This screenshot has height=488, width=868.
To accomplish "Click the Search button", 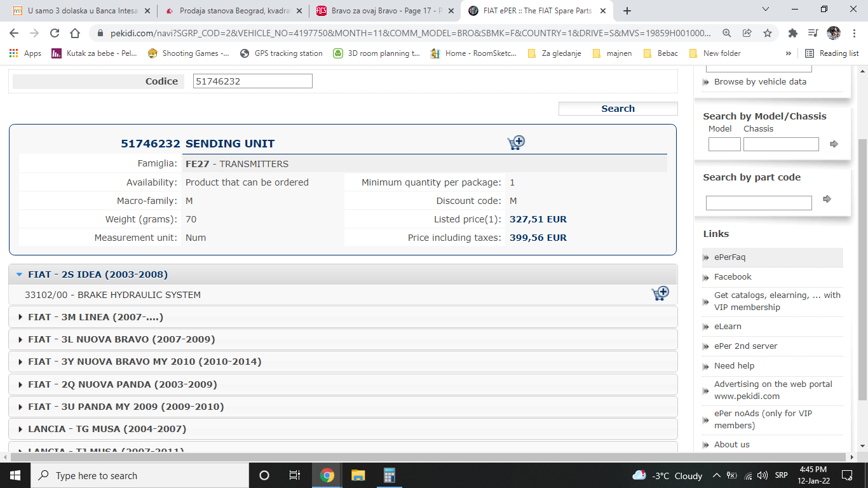I will tap(618, 109).
